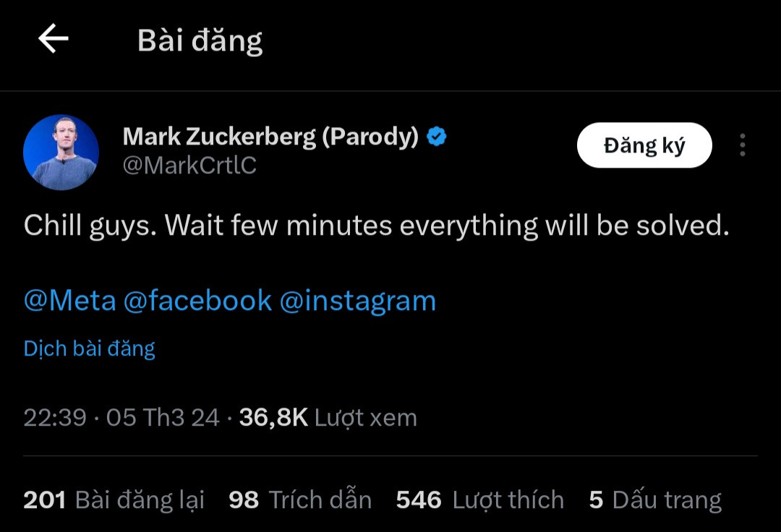
Task: Translate post via Dịch bài đăng
Action: pos(89,348)
